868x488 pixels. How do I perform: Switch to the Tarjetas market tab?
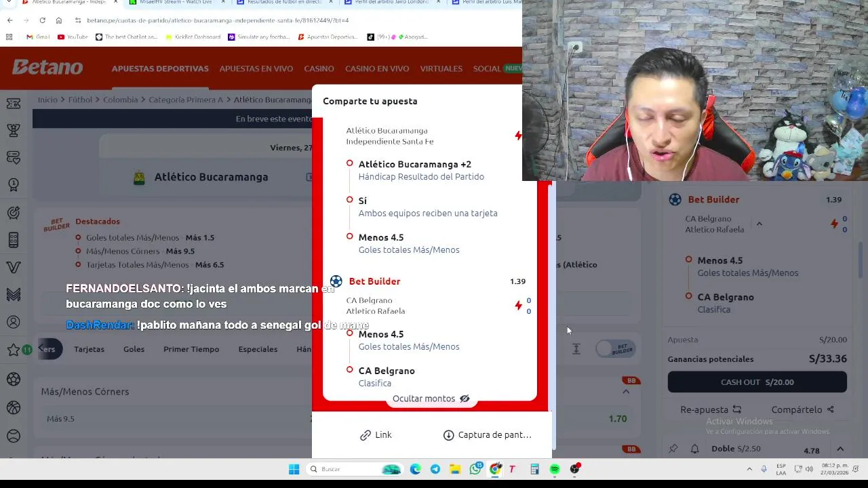click(90, 349)
